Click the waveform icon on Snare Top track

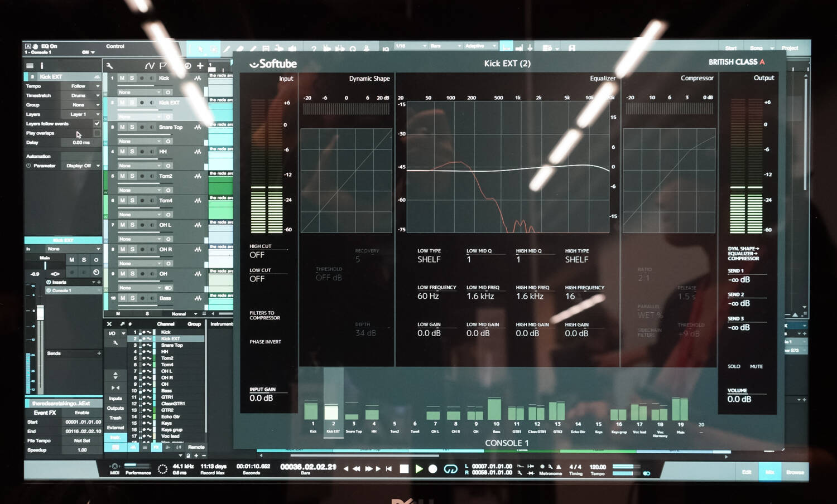pos(198,127)
